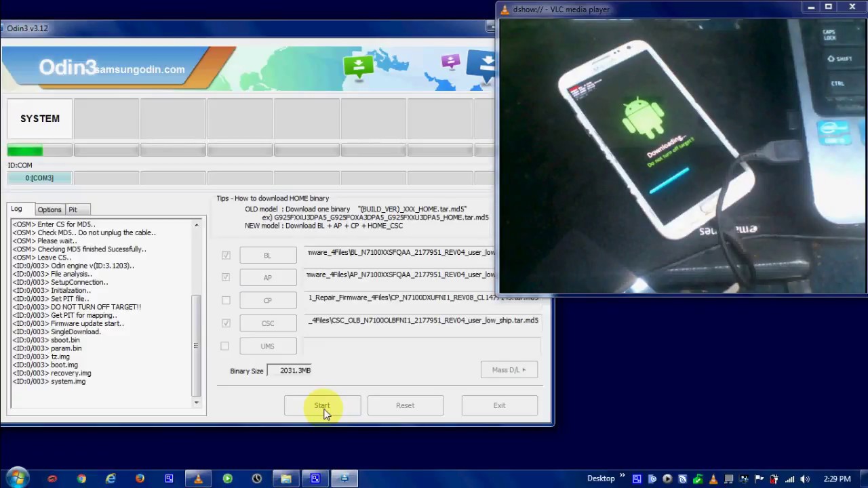Viewport: 868px width, 488px height.
Task: Click the CSC file browse button
Action: click(268, 323)
